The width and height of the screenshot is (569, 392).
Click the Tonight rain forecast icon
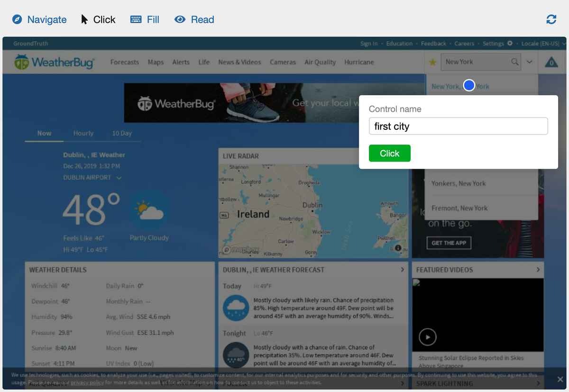[x=236, y=355]
